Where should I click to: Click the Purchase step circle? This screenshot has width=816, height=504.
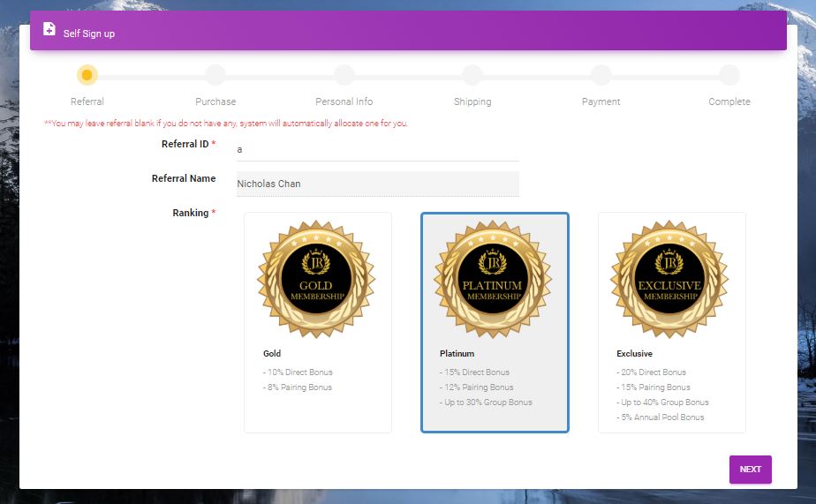(x=215, y=75)
